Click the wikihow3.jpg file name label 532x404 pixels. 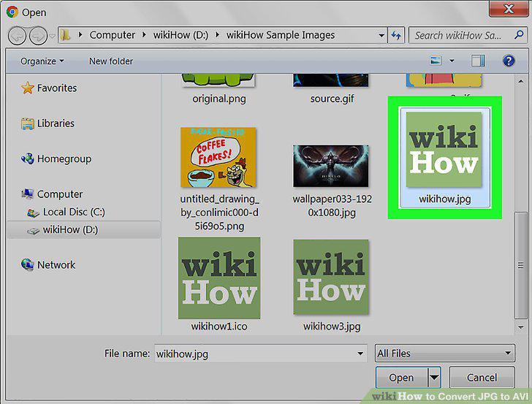click(x=332, y=327)
